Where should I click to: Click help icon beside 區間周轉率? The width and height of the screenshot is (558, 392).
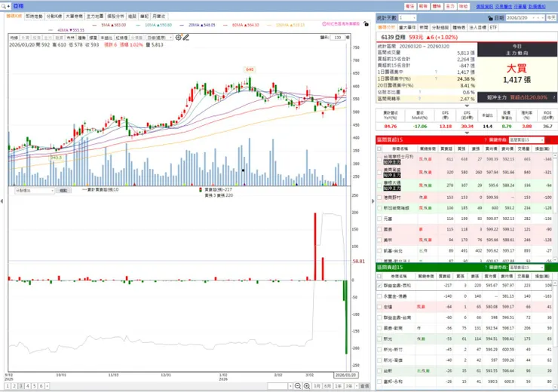point(420,99)
